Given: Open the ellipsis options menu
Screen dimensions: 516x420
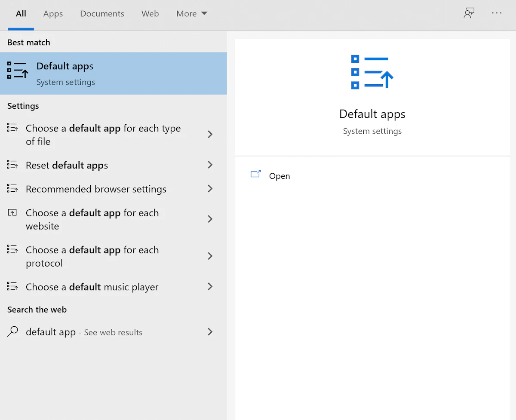Looking at the screenshot, I should click(x=497, y=13).
